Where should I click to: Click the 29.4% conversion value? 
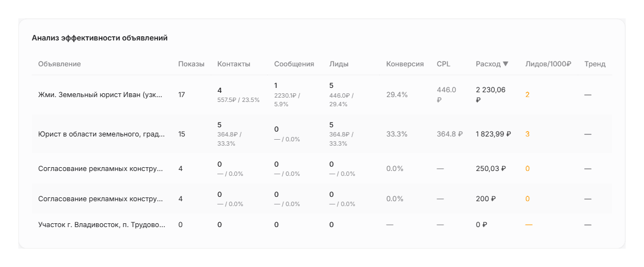pyautogui.click(x=397, y=95)
